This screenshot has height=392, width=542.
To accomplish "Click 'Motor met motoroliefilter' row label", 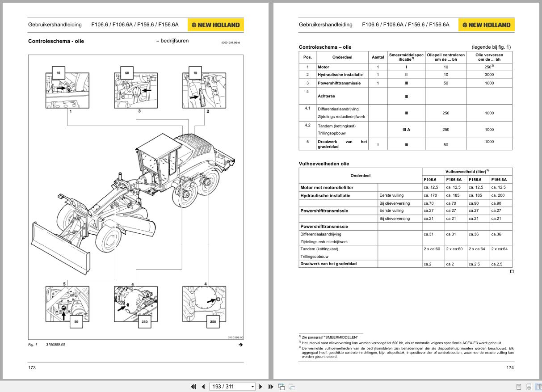I will click(x=327, y=188).
